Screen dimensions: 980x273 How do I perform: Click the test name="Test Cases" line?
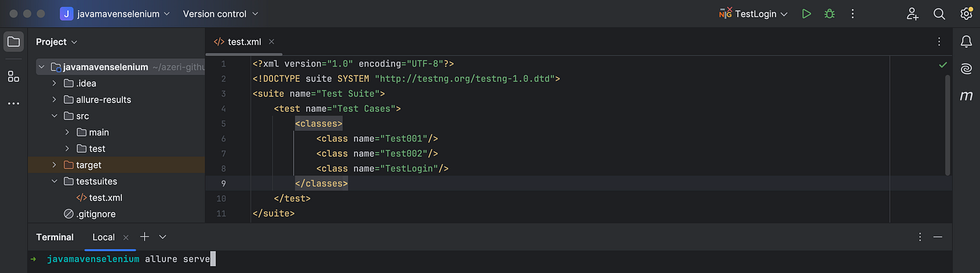pos(337,108)
